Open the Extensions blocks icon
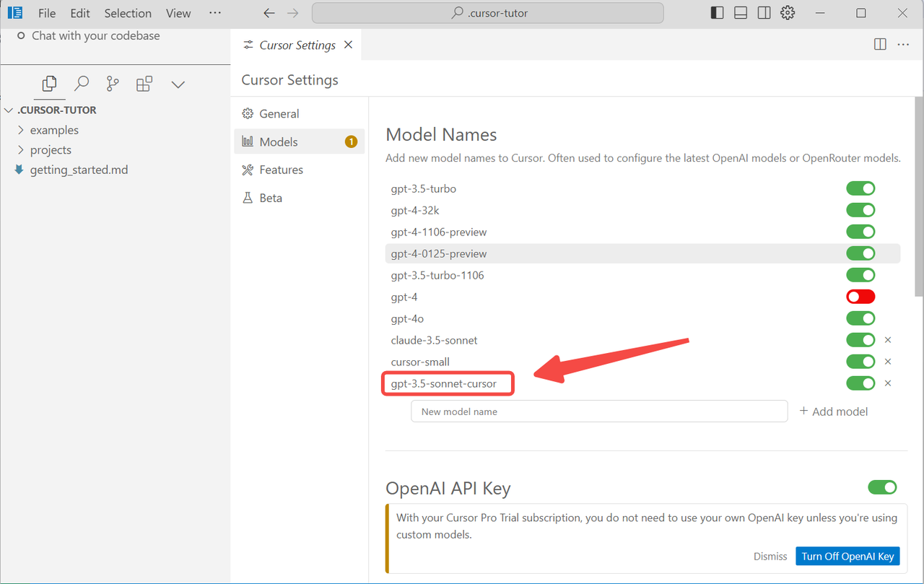 [x=144, y=84]
